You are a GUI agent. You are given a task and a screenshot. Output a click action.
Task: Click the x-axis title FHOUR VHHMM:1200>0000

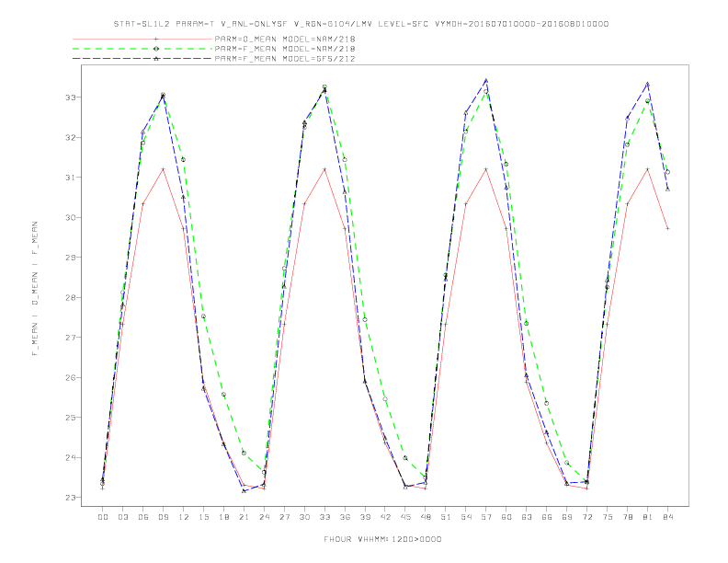(382, 539)
